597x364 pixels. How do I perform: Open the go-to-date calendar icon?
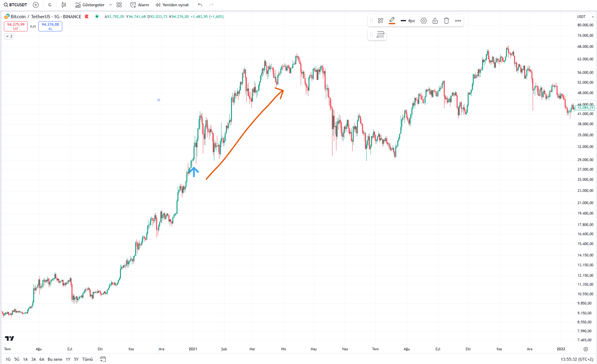tap(103, 359)
